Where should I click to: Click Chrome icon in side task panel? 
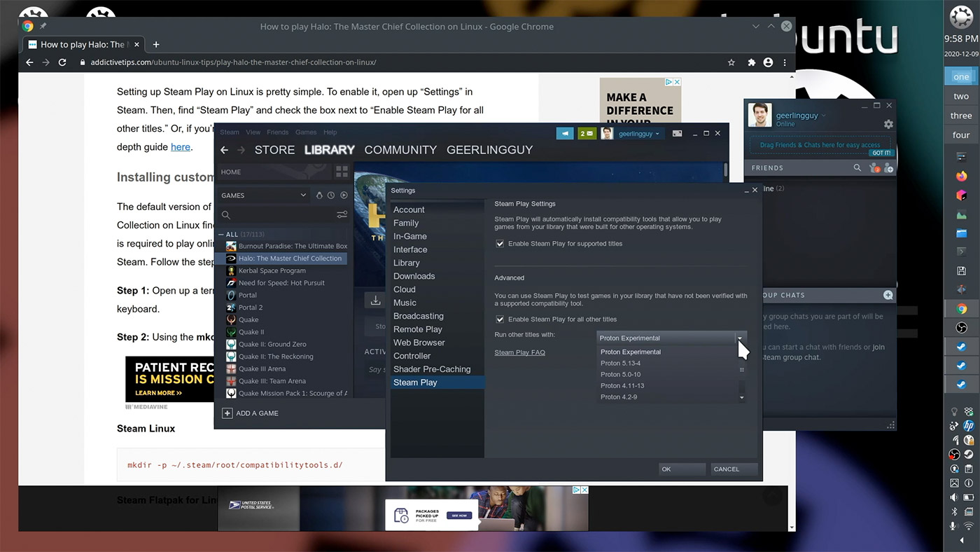click(x=962, y=308)
